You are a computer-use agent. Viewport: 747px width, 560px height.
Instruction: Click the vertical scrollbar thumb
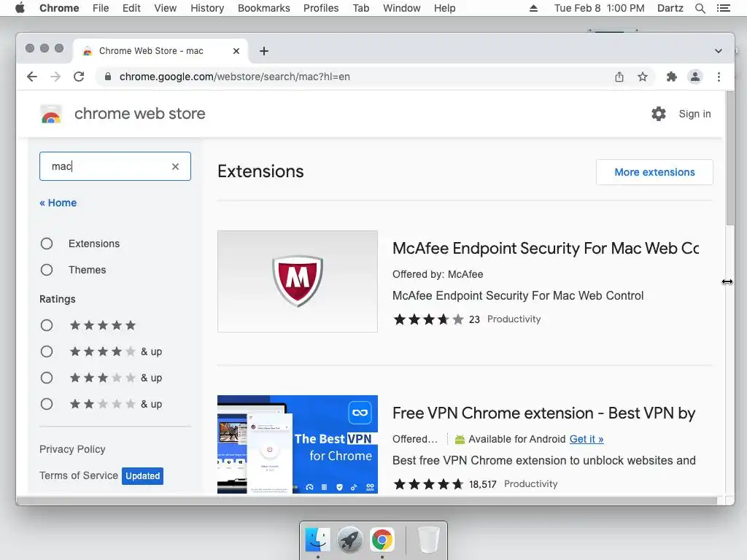[729, 158]
